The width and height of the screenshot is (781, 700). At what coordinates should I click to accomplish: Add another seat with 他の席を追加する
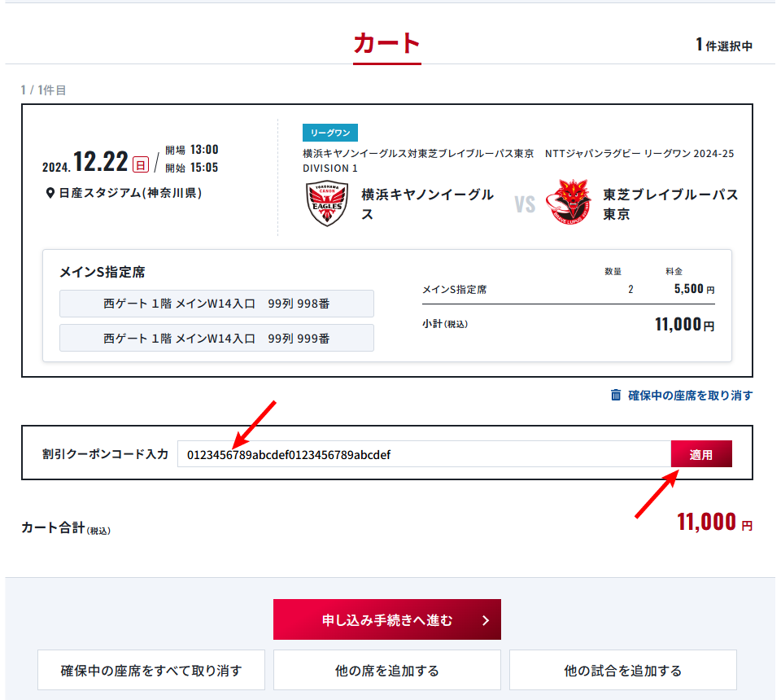pyautogui.click(x=387, y=671)
